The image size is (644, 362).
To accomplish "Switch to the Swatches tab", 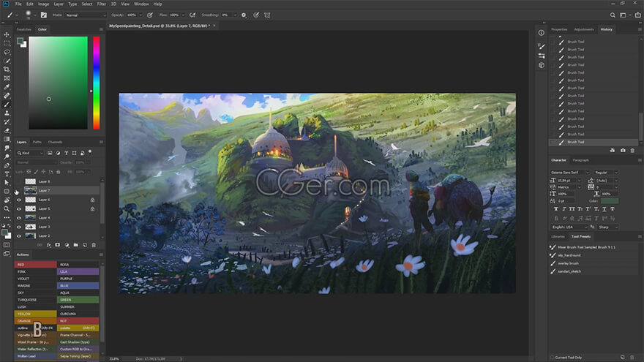I will (24, 29).
